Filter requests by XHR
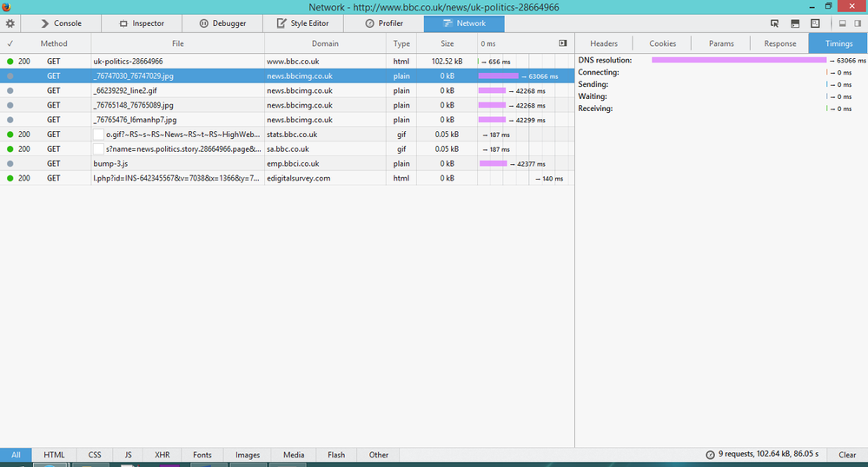 pyautogui.click(x=162, y=455)
